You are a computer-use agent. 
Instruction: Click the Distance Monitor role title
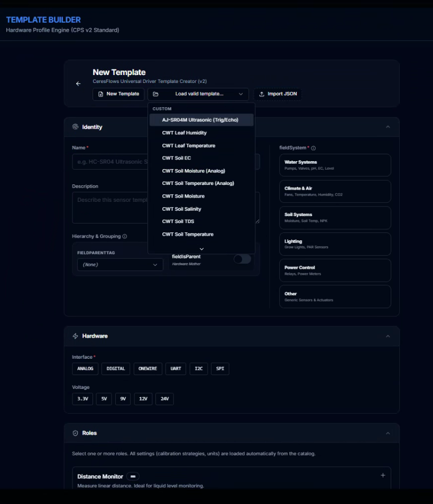click(x=100, y=477)
